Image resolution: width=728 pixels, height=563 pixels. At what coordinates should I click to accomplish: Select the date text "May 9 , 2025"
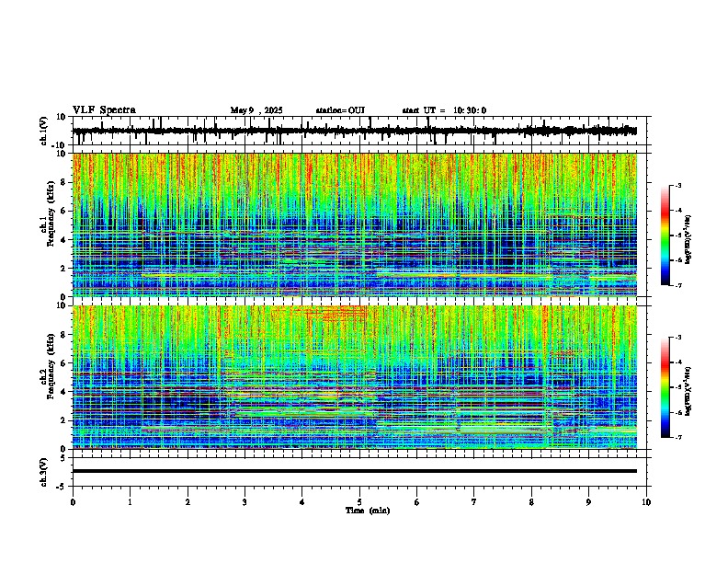point(256,110)
